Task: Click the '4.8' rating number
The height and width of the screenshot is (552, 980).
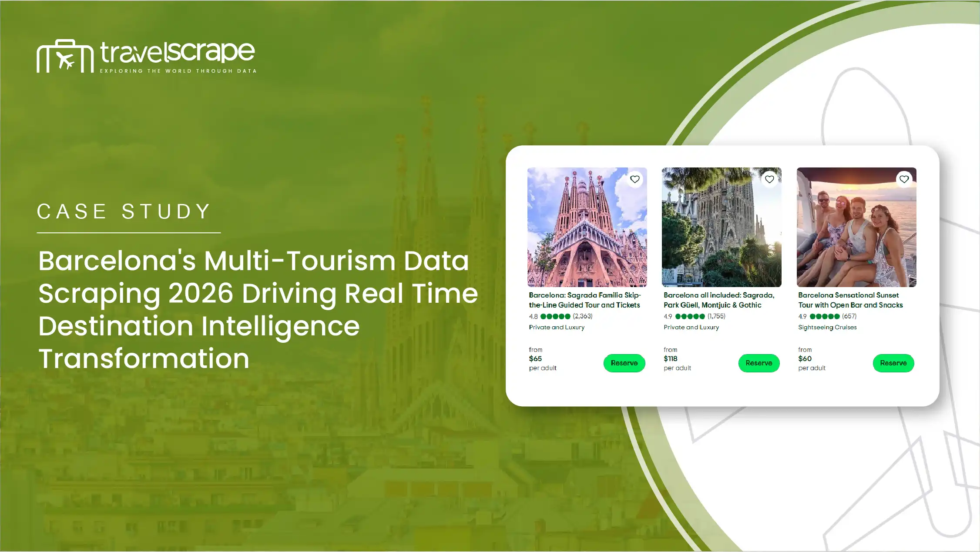Action: tap(533, 317)
